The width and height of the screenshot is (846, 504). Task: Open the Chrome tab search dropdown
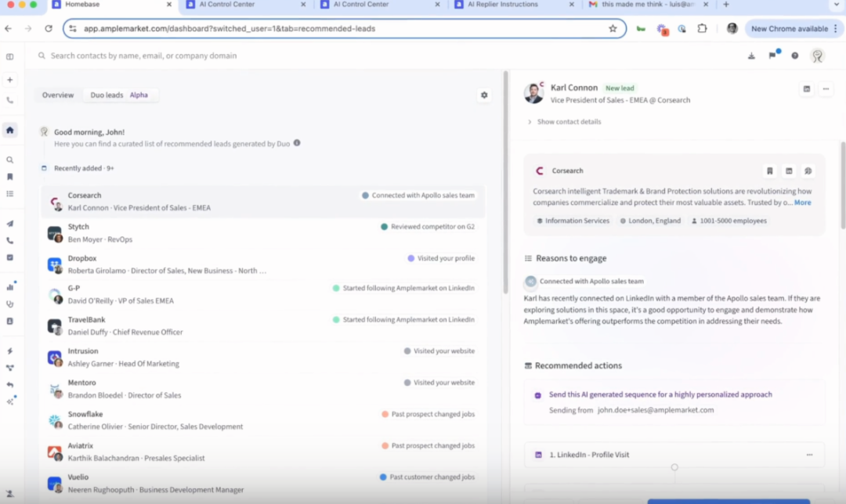[x=837, y=5]
